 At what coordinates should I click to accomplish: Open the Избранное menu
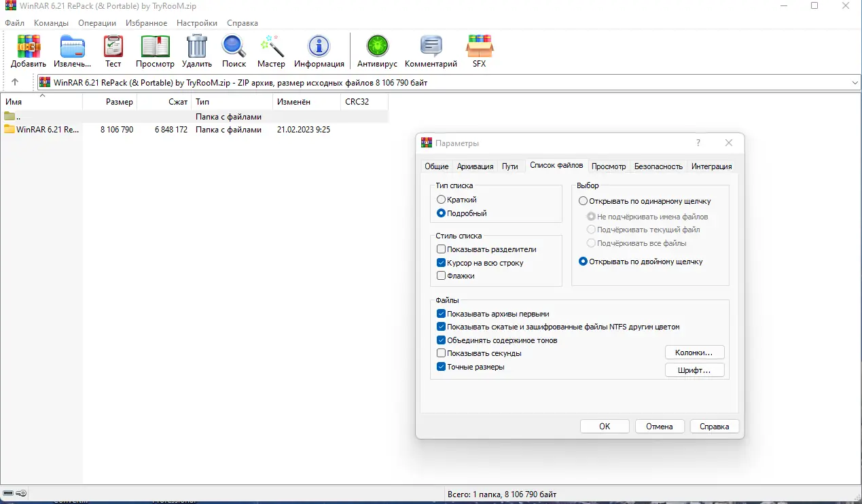pyautogui.click(x=146, y=23)
